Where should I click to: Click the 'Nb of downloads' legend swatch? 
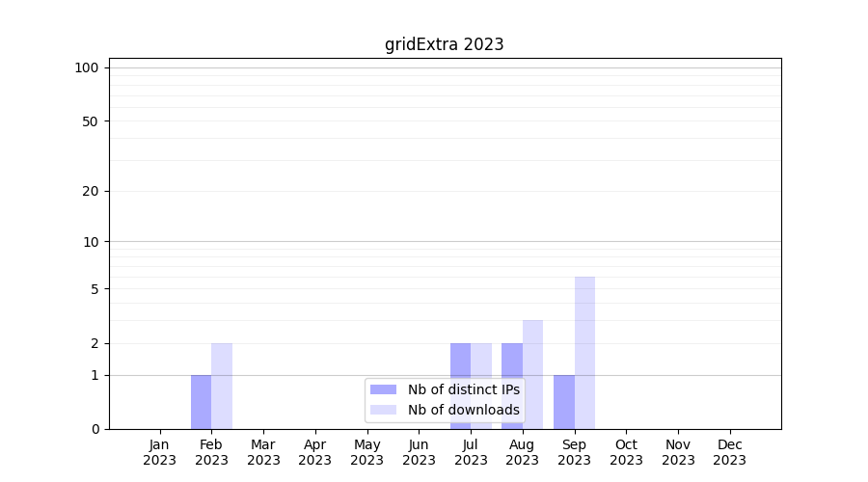click(383, 410)
